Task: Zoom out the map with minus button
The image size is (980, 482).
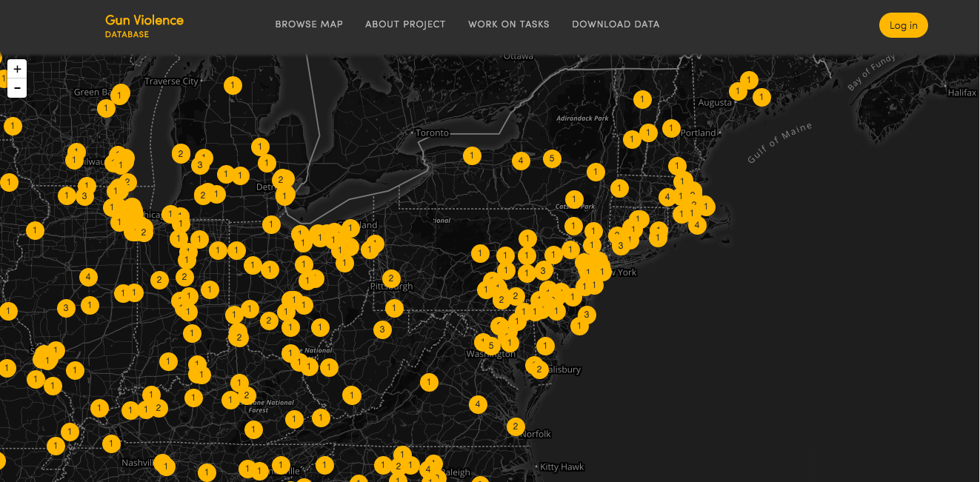Action: (17, 88)
